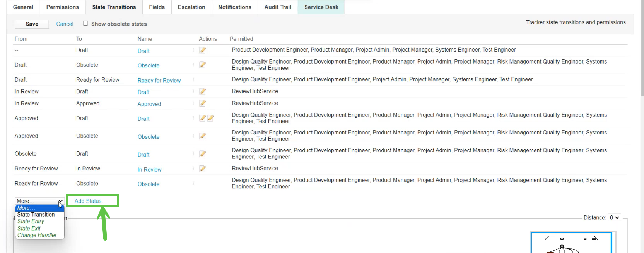Click first action icon on Approved to Draft row
This screenshot has height=253, width=644.
[x=202, y=118]
